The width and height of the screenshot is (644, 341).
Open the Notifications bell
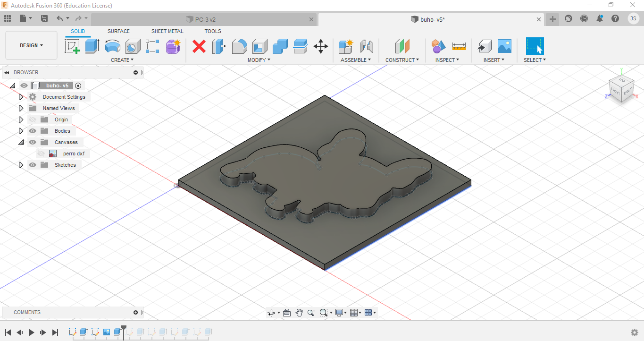coord(600,18)
